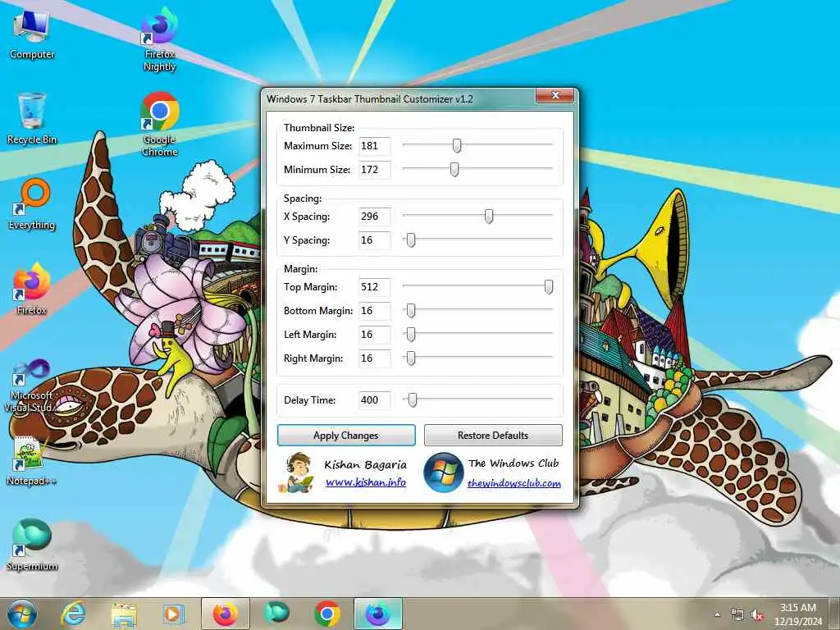Click 'The Windows Club' name text
Image resolution: width=840 pixels, height=630 pixels.
click(x=514, y=463)
